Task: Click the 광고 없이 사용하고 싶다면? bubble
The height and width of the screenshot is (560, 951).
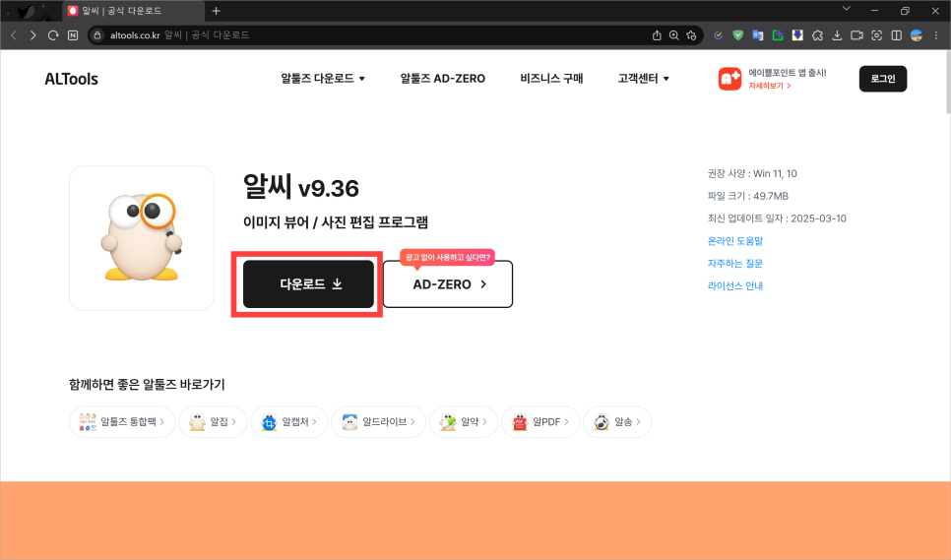Action: (448, 258)
